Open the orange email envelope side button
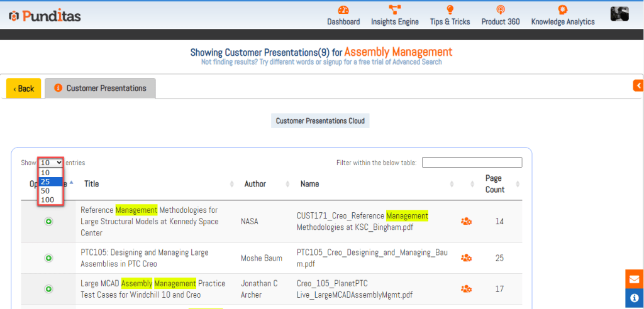The width and height of the screenshot is (644, 309). pyautogui.click(x=634, y=279)
